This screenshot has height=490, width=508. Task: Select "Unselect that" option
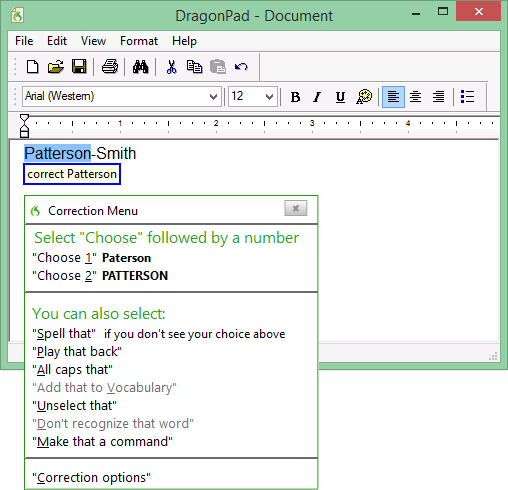coord(74,406)
